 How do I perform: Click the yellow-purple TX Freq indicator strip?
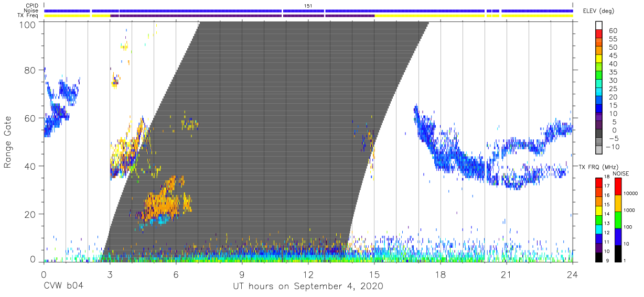point(308,16)
